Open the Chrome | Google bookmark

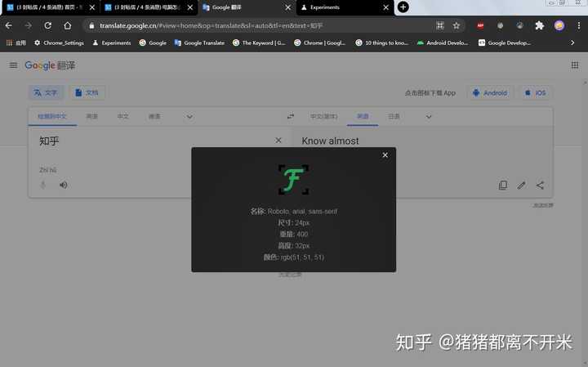coord(320,43)
